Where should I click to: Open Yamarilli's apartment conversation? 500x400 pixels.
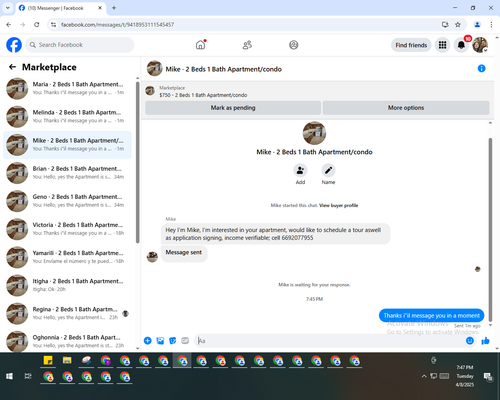[67, 257]
